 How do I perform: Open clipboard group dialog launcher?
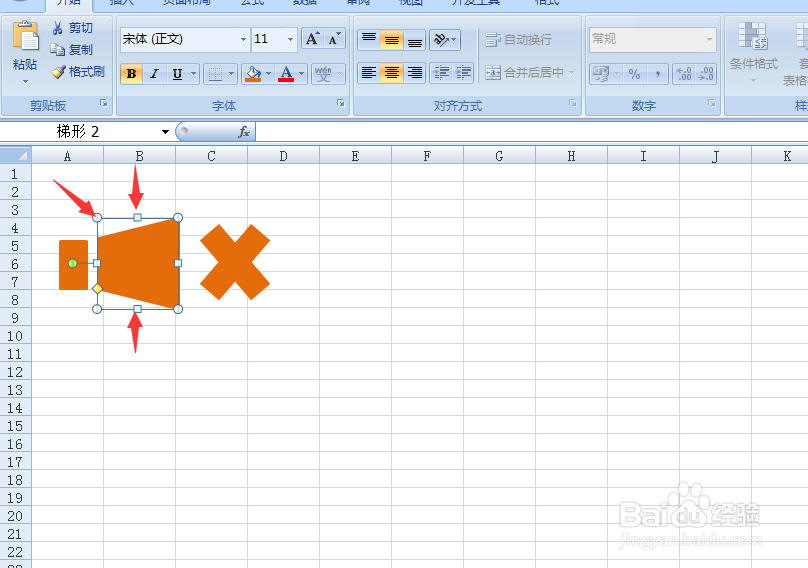pyautogui.click(x=104, y=104)
